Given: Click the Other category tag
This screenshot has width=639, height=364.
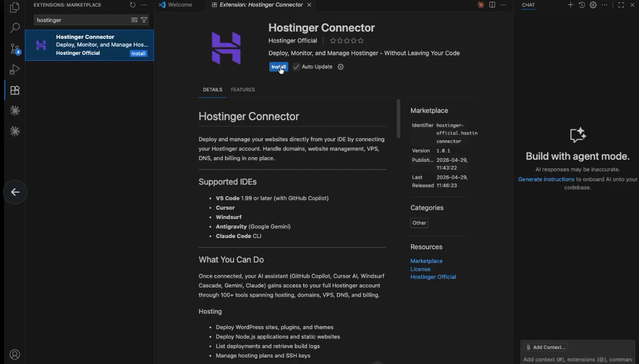Looking at the screenshot, I should pyautogui.click(x=419, y=223).
